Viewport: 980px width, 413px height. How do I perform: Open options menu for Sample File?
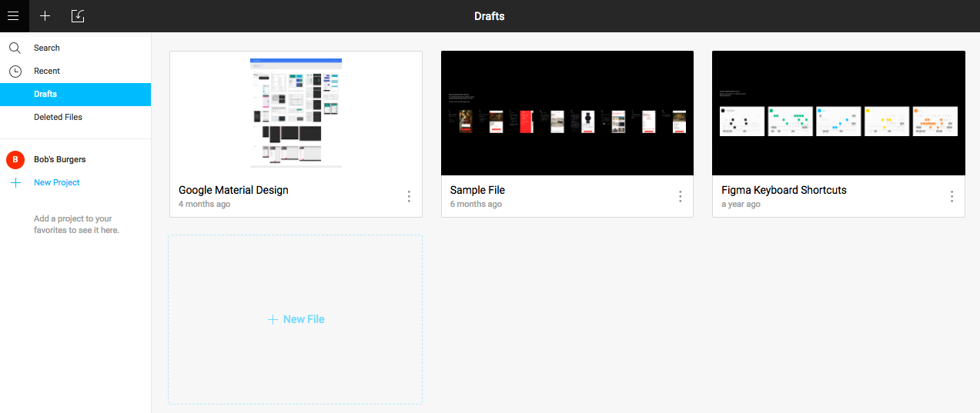pyautogui.click(x=680, y=197)
